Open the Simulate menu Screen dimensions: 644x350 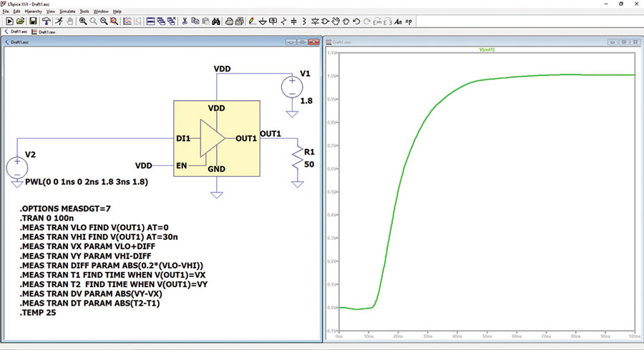pyautogui.click(x=67, y=11)
